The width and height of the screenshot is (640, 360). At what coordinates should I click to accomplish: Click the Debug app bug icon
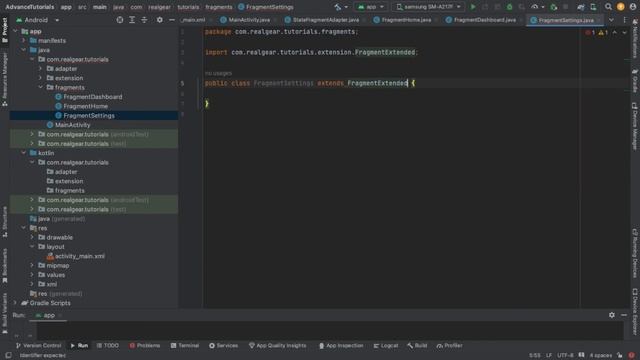pos(509,7)
